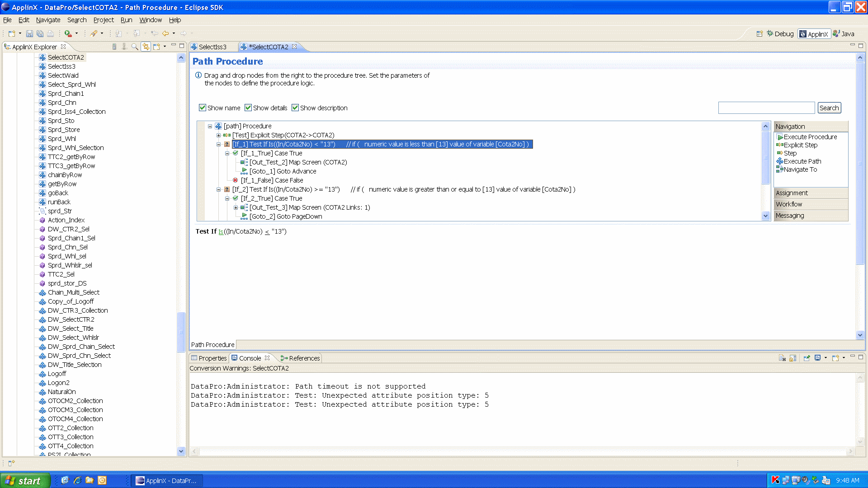Close the SelectCOTA2 editor tab
This screenshot has width=868, height=488.
point(294,47)
